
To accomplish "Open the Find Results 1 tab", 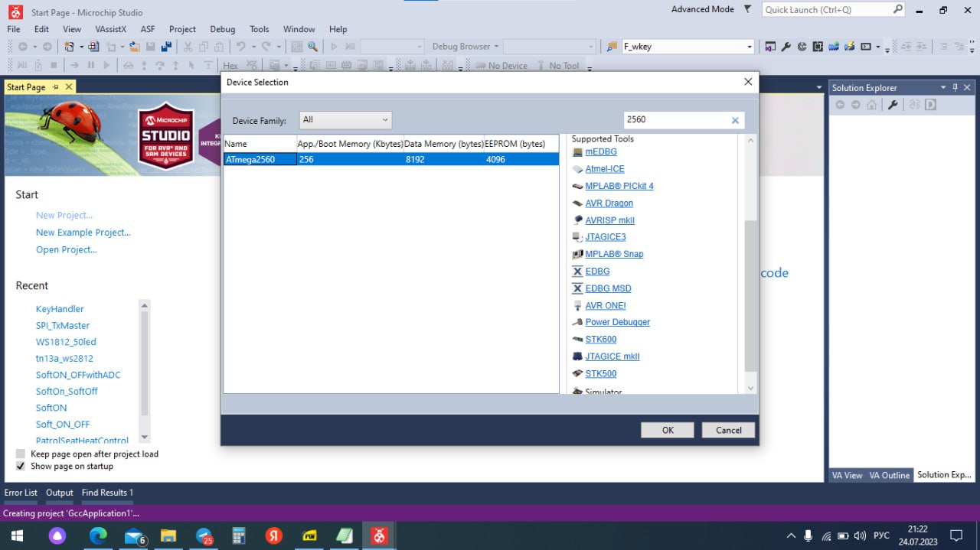I will pos(107,493).
